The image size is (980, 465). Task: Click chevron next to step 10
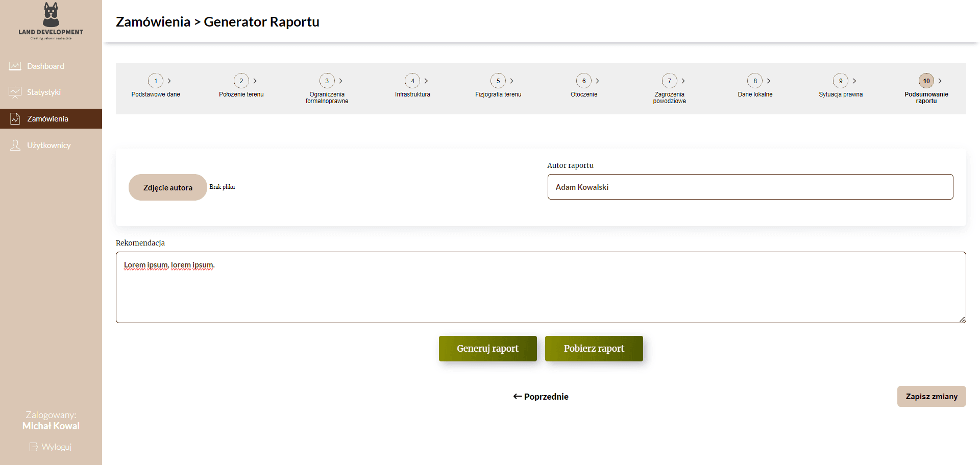[x=940, y=81]
